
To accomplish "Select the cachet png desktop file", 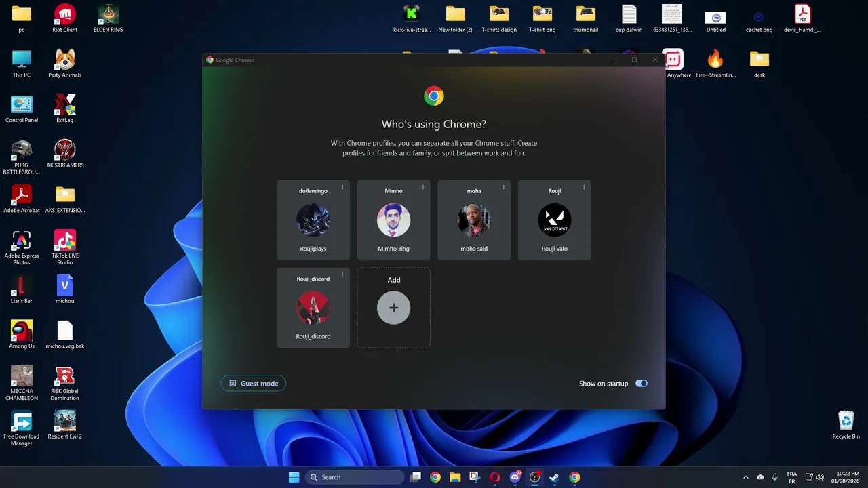I will pyautogui.click(x=759, y=18).
